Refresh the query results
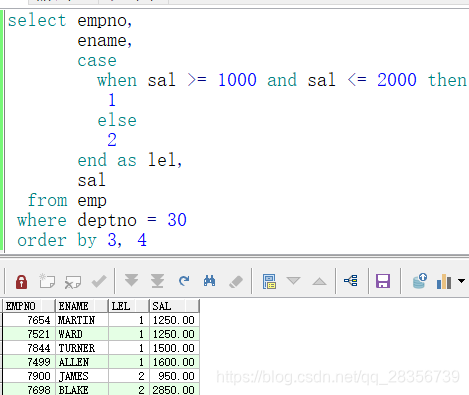This screenshot has width=469, height=395. click(x=184, y=281)
